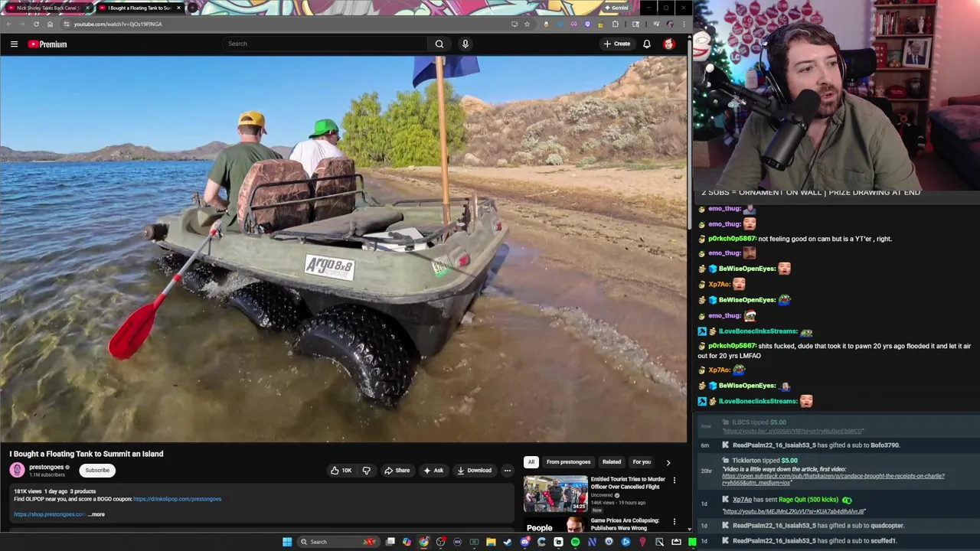Open File Explorer from the taskbar
Image resolution: width=980 pixels, height=551 pixels.
[x=491, y=542]
